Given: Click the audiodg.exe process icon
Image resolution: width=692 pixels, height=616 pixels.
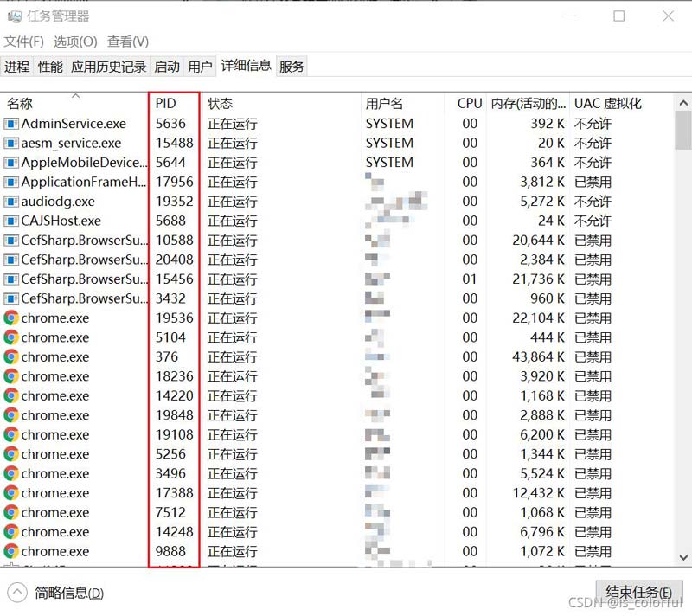Looking at the screenshot, I should [x=11, y=202].
